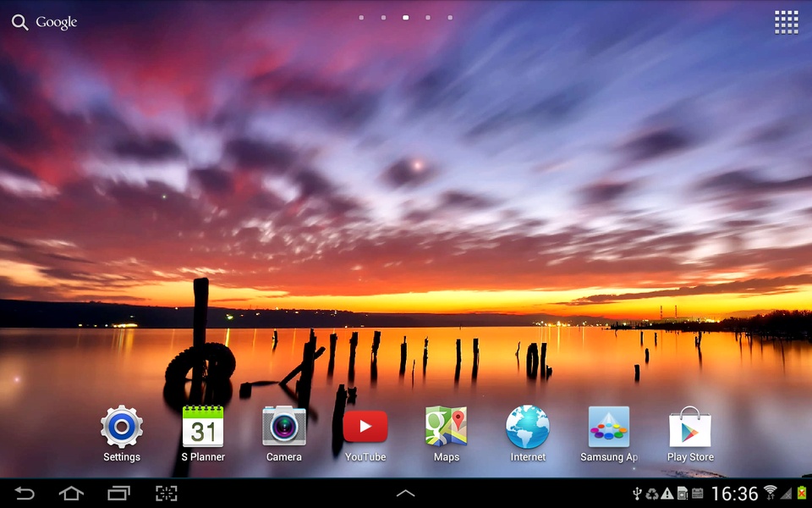The width and height of the screenshot is (812, 508).
Task: Expand the mini apps tray chevron
Action: [x=405, y=494]
